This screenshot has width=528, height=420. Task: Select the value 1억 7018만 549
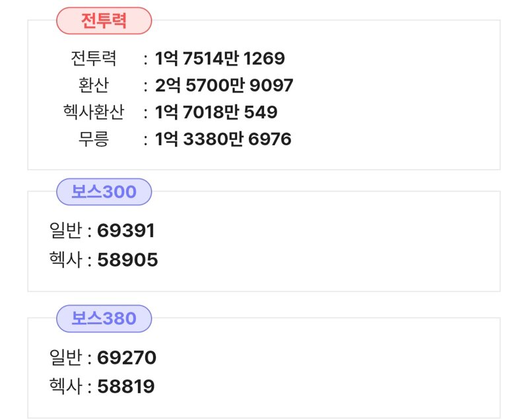pyautogui.click(x=216, y=112)
